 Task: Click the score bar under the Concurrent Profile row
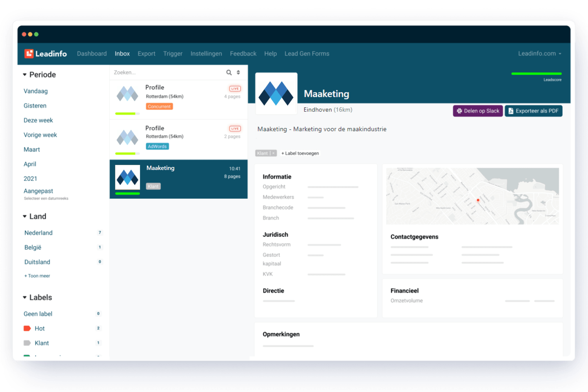127,114
